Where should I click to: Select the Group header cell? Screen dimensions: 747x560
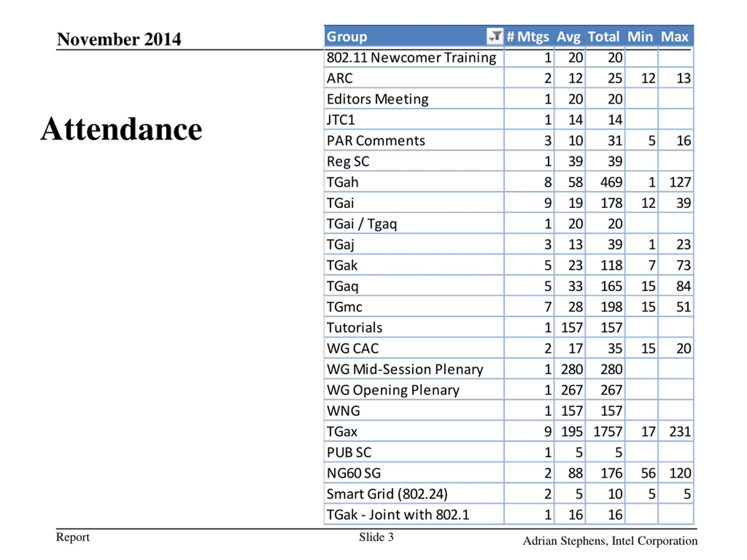[414, 36]
